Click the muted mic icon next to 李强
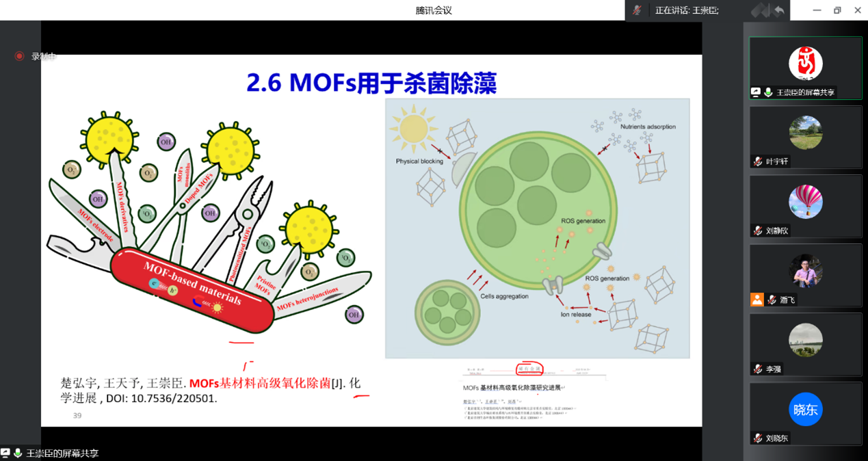This screenshot has width=868, height=461. [x=757, y=369]
